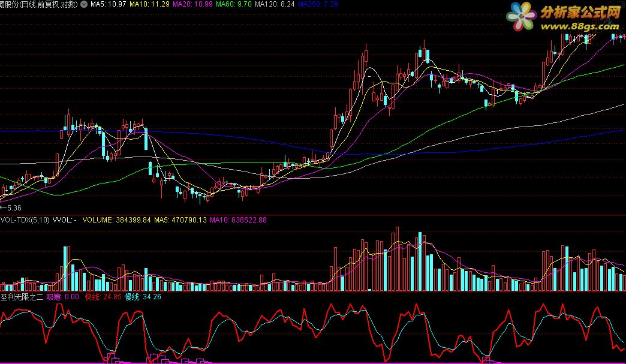Click the 慢线: 34.26 value
Image resolution: width=626 pixels, height=364 pixels.
[x=143, y=297]
